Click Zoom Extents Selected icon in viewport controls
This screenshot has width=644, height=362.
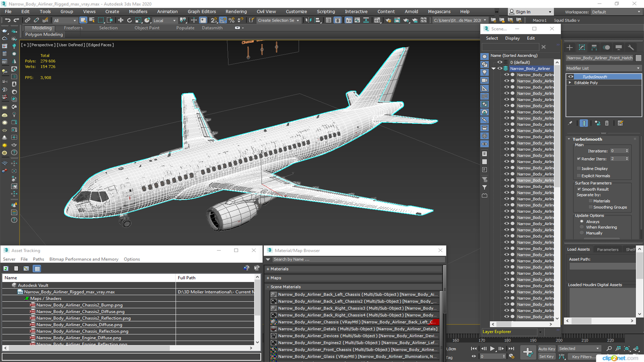point(627,349)
